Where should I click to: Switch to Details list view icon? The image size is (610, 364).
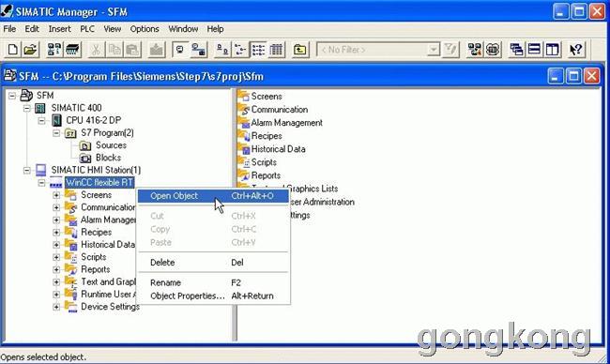[x=276, y=50]
